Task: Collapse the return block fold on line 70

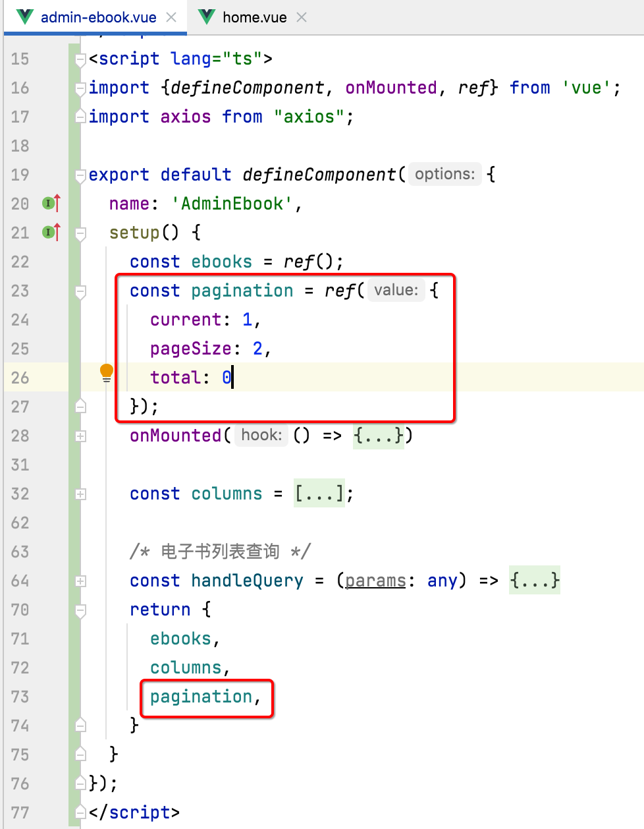Action: (x=80, y=610)
